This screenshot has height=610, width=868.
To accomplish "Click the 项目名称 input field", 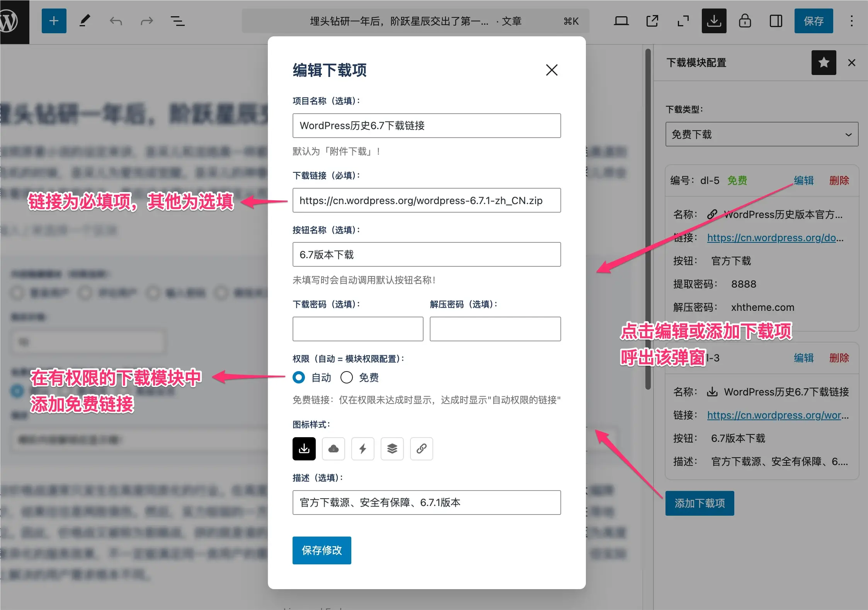I will [427, 126].
